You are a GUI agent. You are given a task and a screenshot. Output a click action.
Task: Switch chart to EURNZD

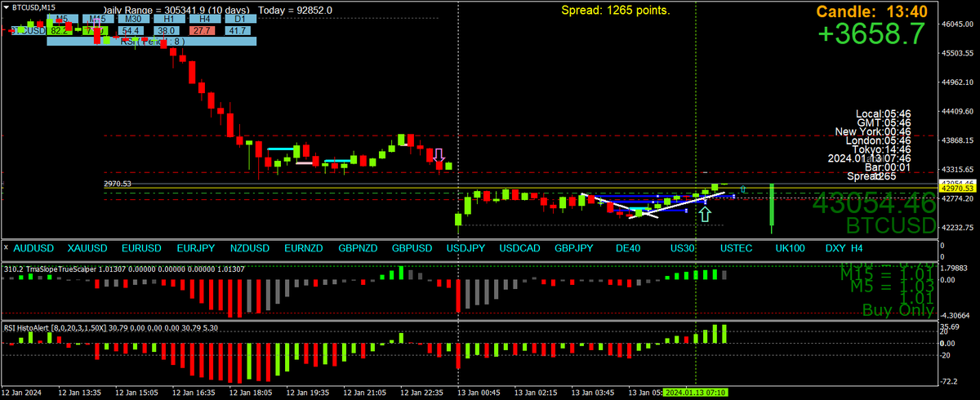tap(303, 247)
